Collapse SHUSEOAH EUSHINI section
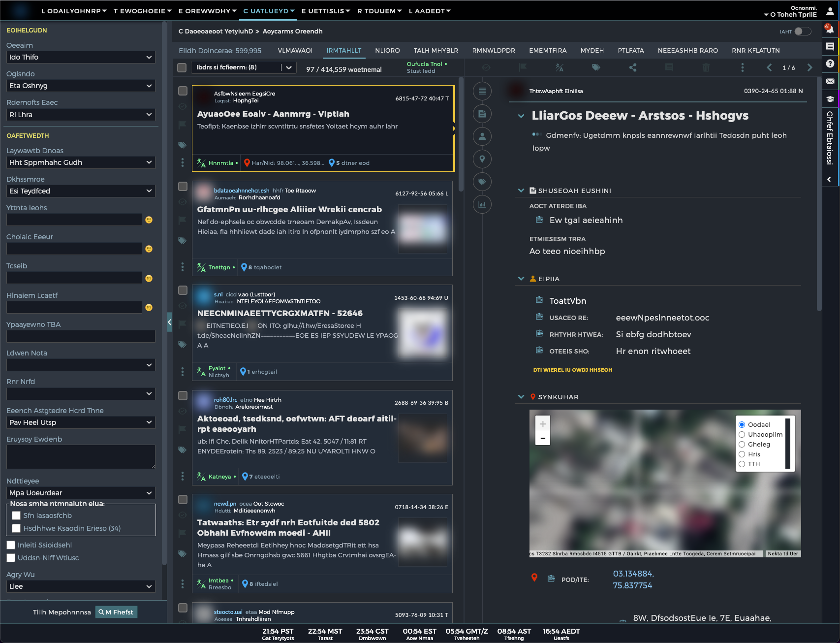 tap(521, 191)
